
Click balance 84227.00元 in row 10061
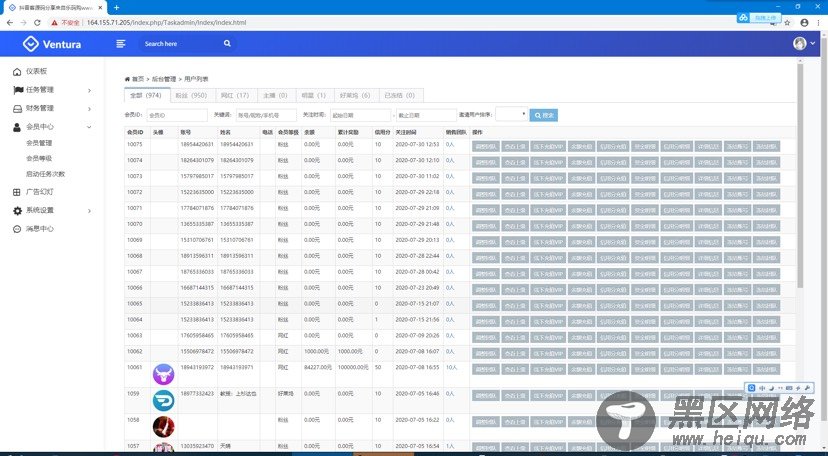(x=318, y=367)
